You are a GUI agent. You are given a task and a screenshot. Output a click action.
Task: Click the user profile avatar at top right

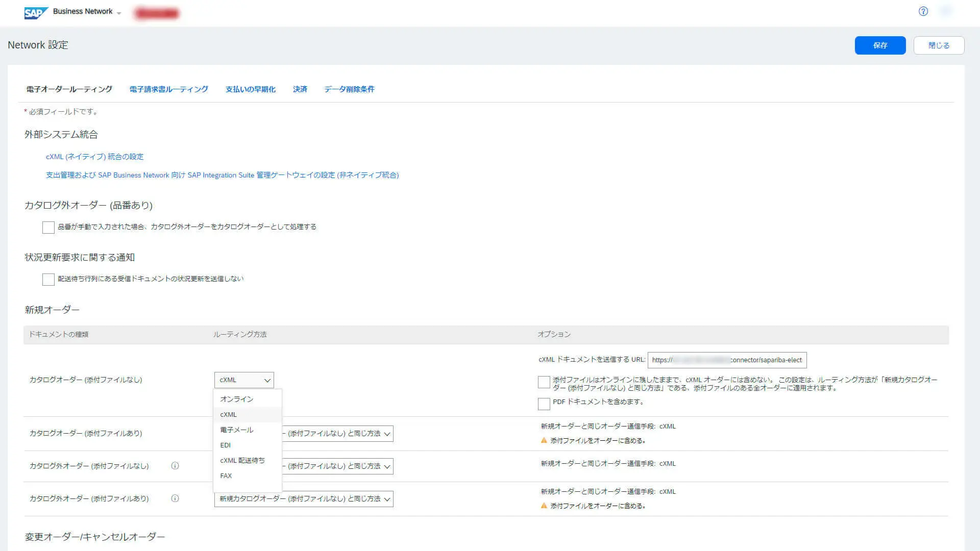[946, 11]
